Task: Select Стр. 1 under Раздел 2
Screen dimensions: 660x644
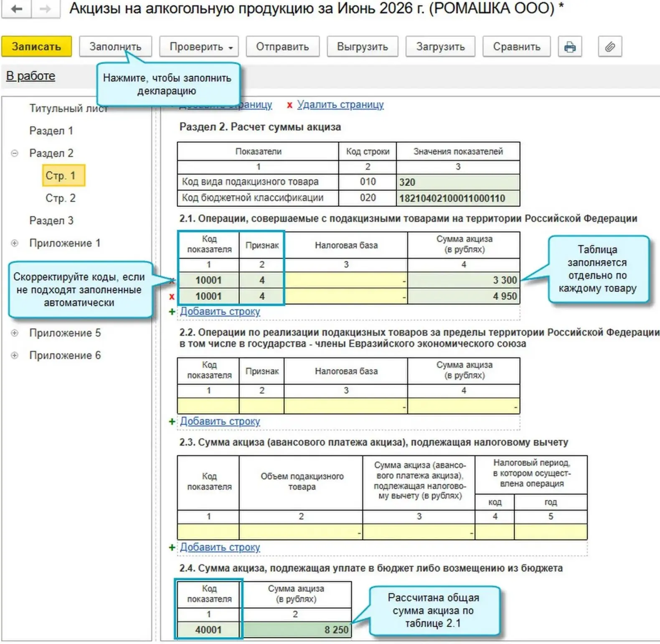Action: point(63,175)
